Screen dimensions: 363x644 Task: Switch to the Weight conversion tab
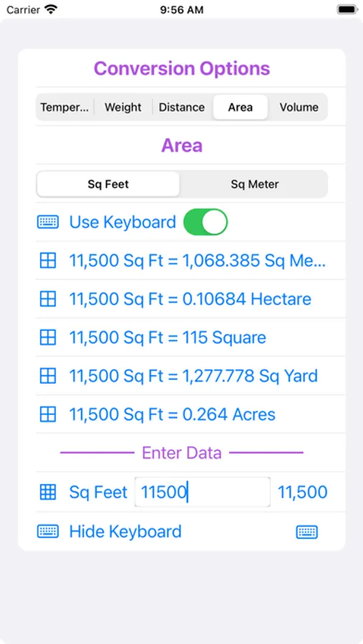click(x=123, y=107)
